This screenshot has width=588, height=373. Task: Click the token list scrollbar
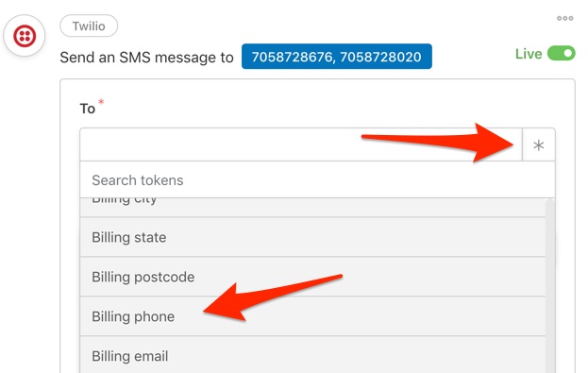pyautogui.click(x=549, y=286)
